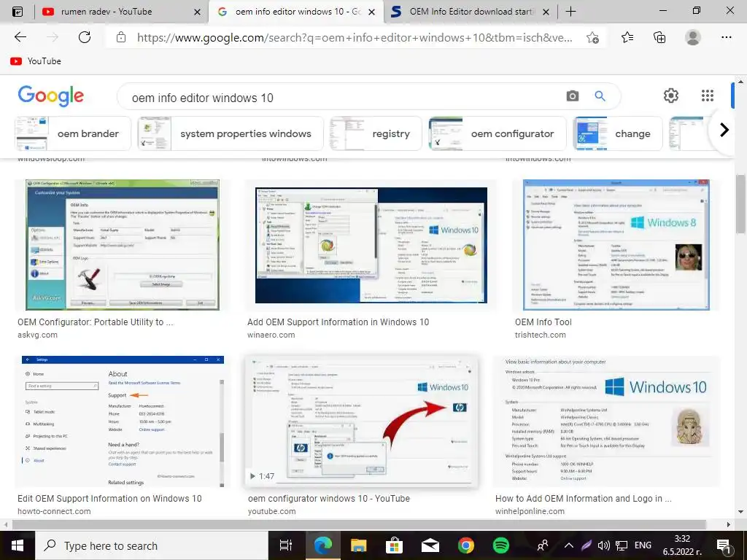Filter by registry chip
747x560 pixels.
point(376,134)
